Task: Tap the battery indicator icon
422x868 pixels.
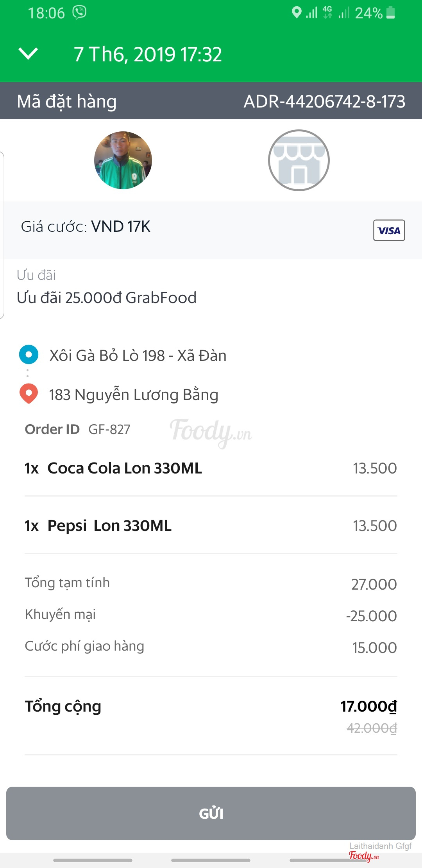Action: coord(390,13)
